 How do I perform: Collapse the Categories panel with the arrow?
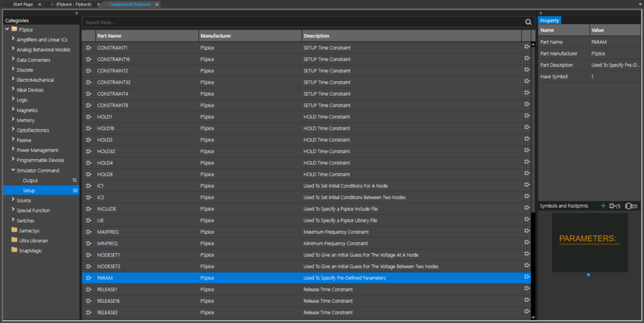(x=76, y=13)
